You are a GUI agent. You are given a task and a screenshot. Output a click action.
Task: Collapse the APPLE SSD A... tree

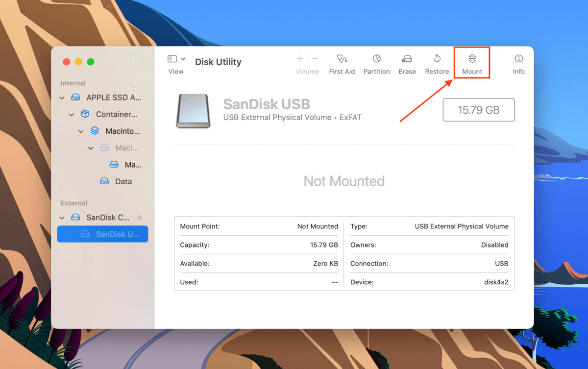62,98
